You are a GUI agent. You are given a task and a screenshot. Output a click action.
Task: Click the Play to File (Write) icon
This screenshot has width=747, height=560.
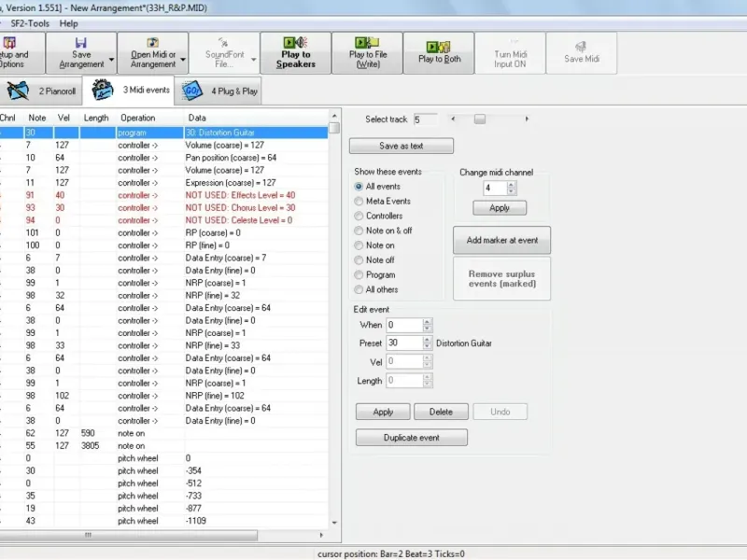[x=367, y=42]
